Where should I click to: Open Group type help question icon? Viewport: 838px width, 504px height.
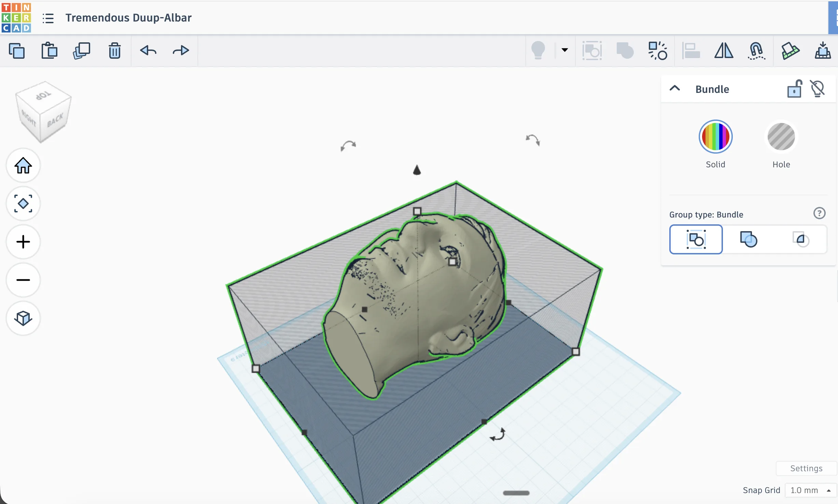pos(819,213)
